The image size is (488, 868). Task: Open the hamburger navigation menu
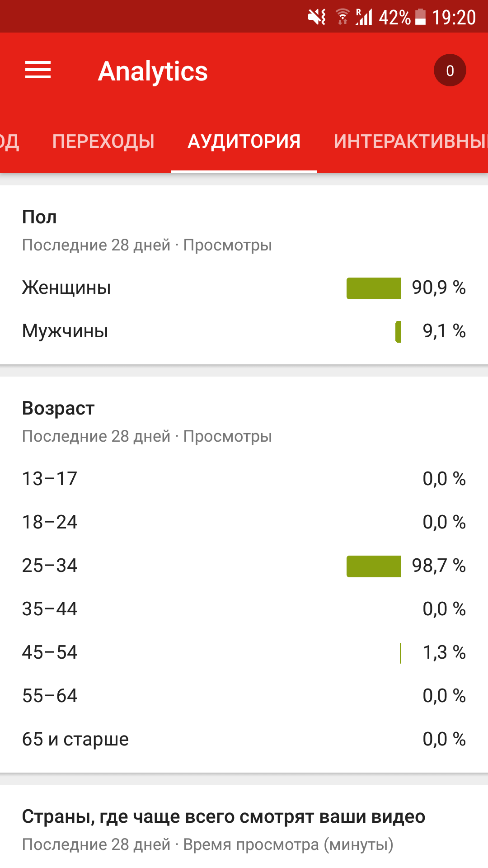point(38,71)
